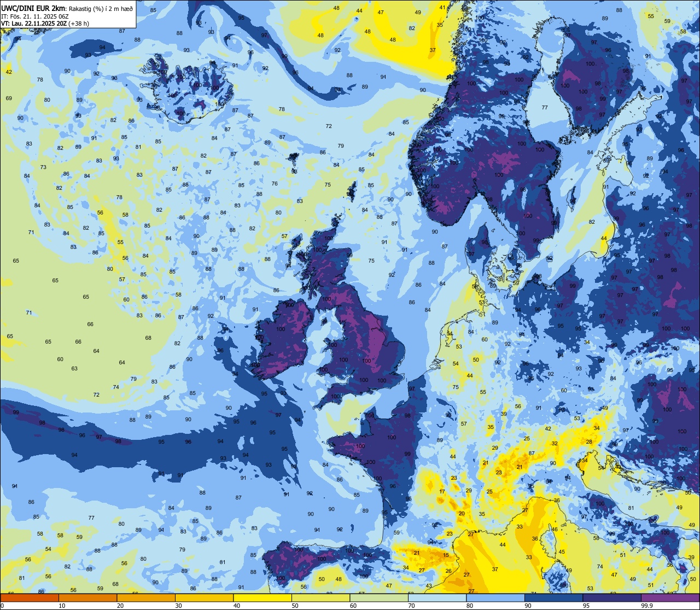
Task: Click the 90–95% humidity legend swatch
Action: 553,597
